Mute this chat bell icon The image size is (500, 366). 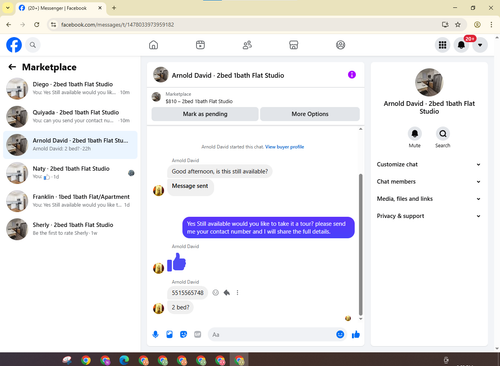point(414,134)
